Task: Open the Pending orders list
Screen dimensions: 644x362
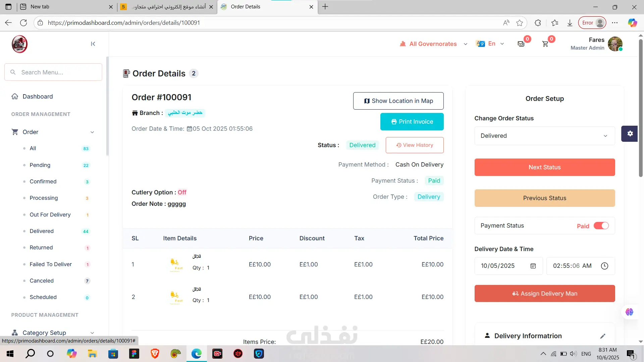Action: click(x=40, y=165)
